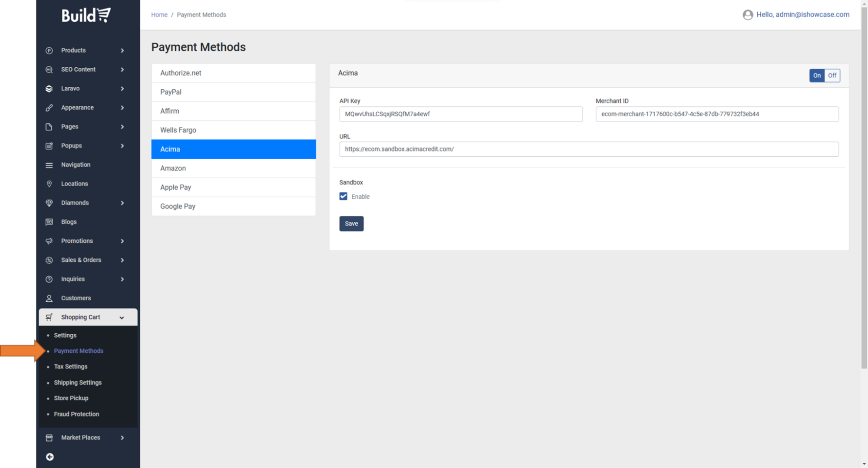Set Acima toggle to On

(x=817, y=76)
